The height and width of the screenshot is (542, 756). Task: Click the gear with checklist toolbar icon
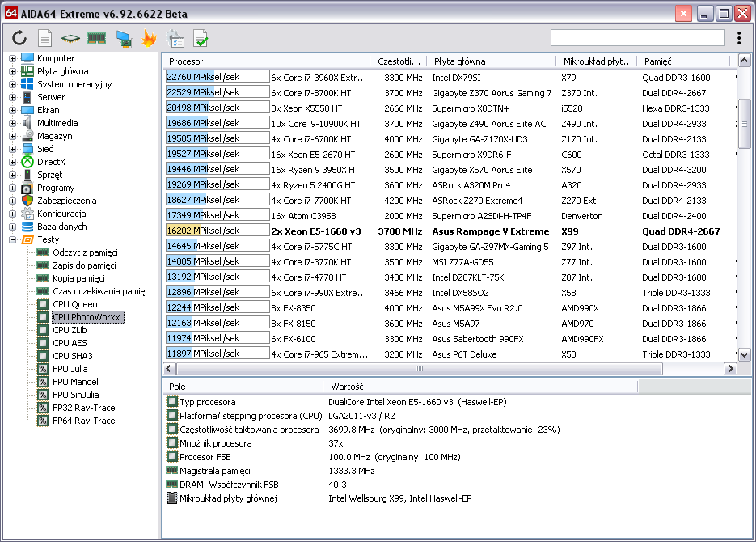click(x=175, y=38)
